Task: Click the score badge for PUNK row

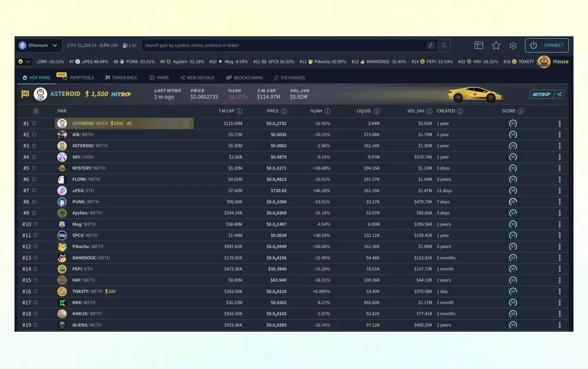Action: click(x=513, y=202)
